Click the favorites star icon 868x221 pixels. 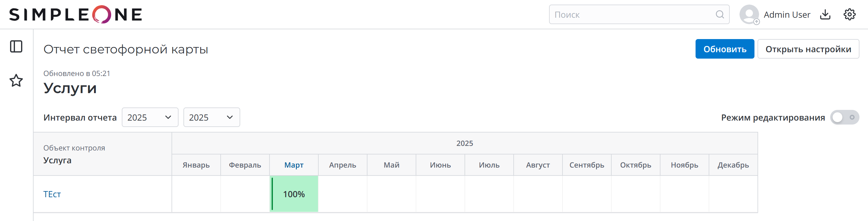(16, 81)
